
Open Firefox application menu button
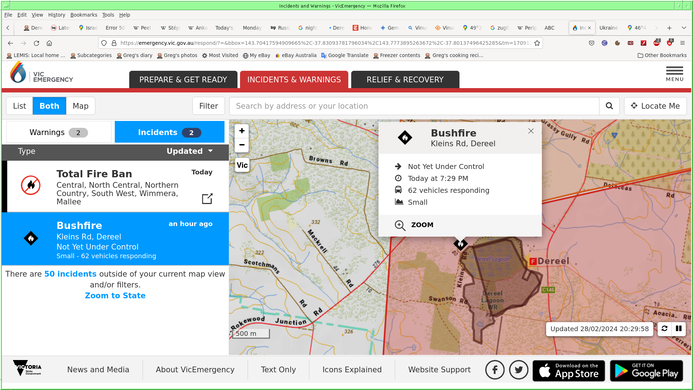click(x=682, y=43)
